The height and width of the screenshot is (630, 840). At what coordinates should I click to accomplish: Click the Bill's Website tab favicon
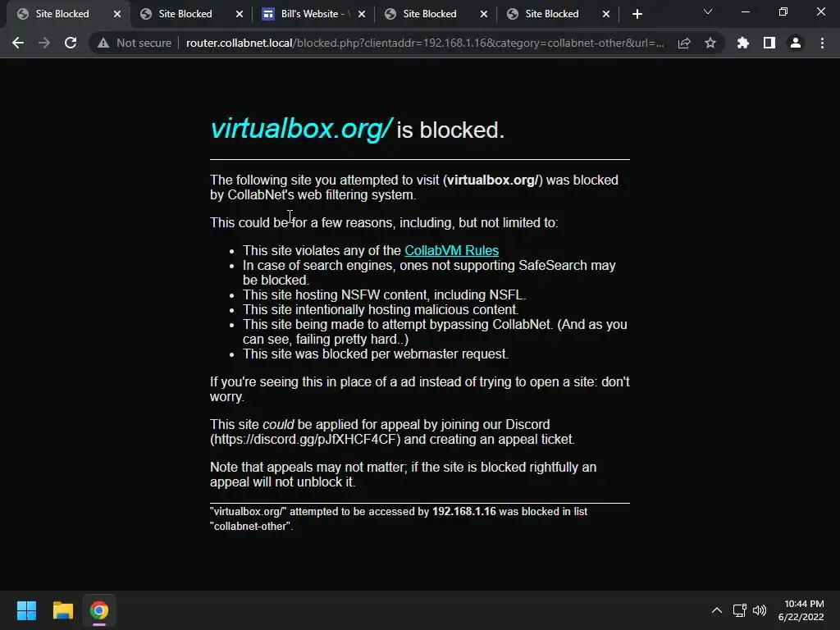[x=268, y=14]
